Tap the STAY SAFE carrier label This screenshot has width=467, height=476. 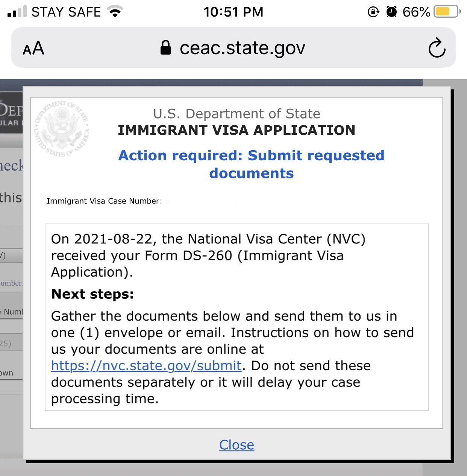(x=66, y=12)
